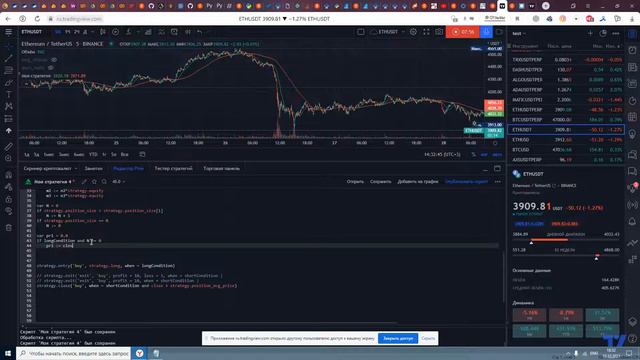Click the blue stop sharing button
The image size is (640, 360).
point(398,338)
